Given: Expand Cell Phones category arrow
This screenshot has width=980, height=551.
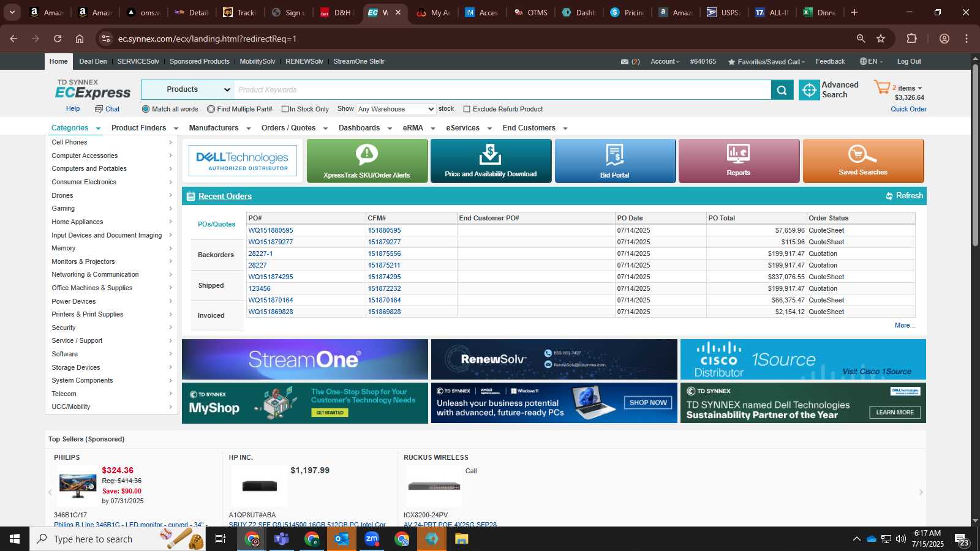Looking at the screenshot, I should (x=170, y=142).
